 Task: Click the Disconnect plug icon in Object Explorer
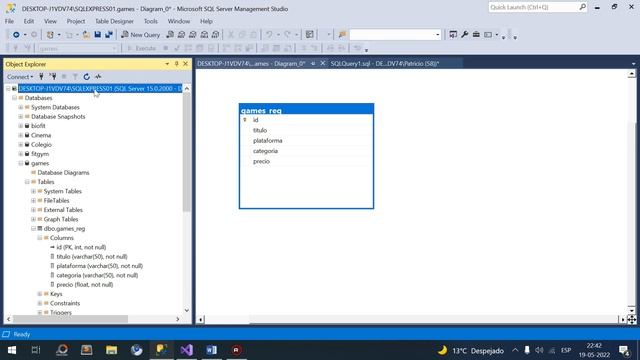pos(53,76)
